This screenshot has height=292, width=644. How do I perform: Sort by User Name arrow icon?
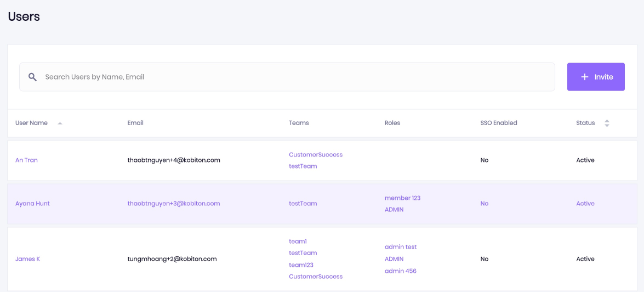coord(60,123)
